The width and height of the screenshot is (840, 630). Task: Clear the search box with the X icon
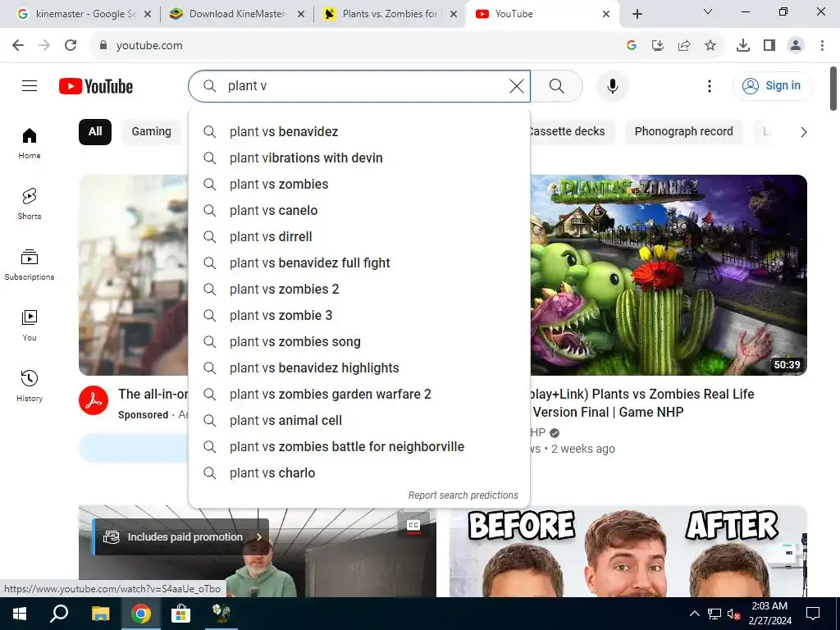(517, 85)
